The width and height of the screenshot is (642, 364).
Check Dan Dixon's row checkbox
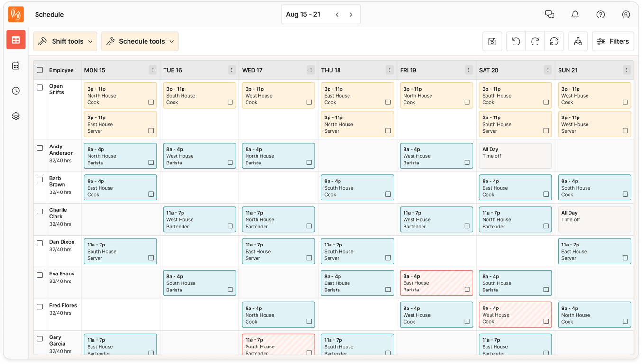pyautogui.click(x=40, y=243)
